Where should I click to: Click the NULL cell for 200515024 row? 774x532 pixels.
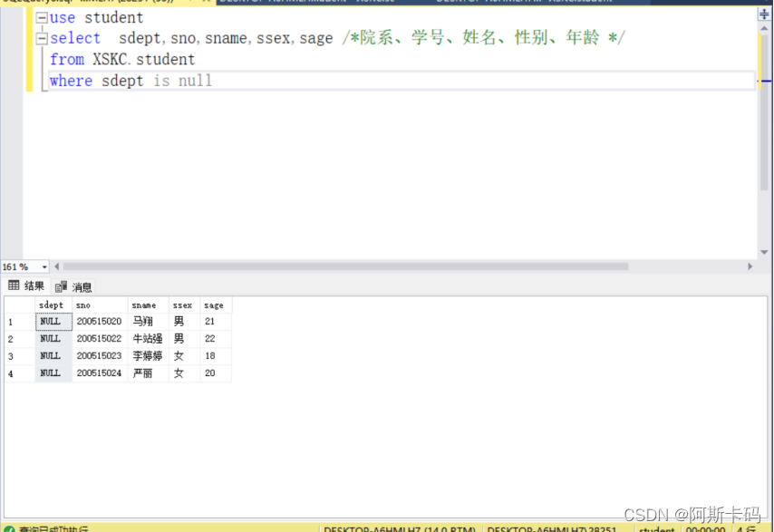(x=53, y=373)
